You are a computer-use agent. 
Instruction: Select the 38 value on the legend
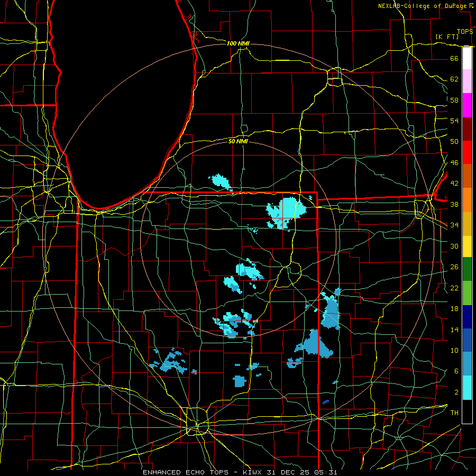pyautogui.click(x=454, y=204)
